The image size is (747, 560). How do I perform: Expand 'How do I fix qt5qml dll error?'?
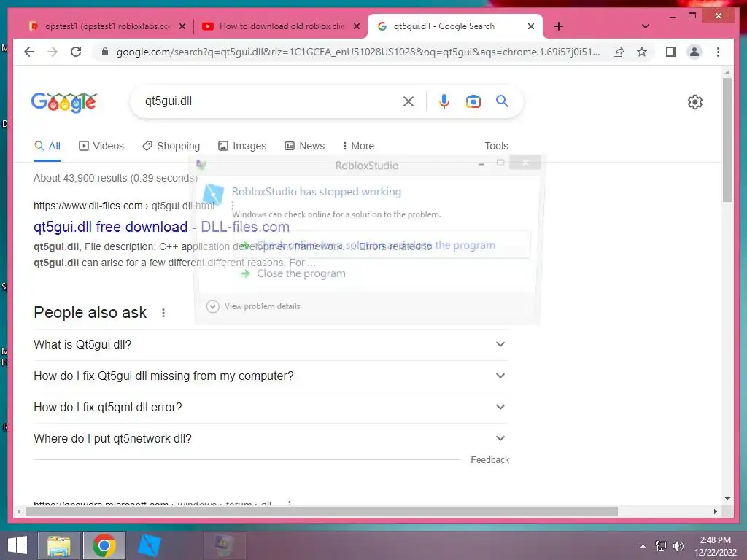270,407
